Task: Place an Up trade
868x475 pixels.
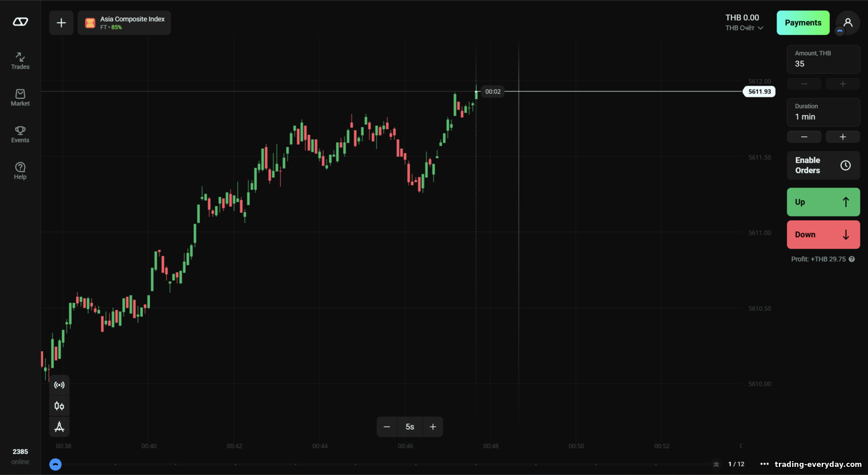Action: click(x=823, y=202)
